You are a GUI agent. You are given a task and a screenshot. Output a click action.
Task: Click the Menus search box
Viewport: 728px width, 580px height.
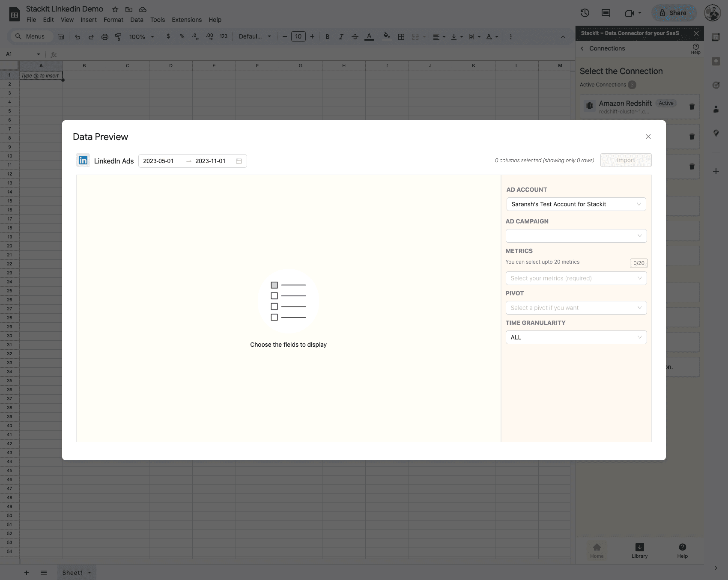(31, 36)
